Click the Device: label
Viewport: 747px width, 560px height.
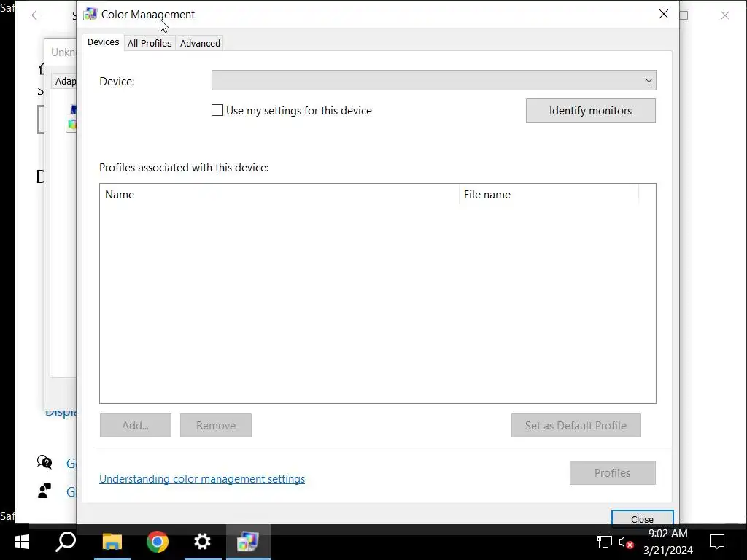[x=117, y=82]
